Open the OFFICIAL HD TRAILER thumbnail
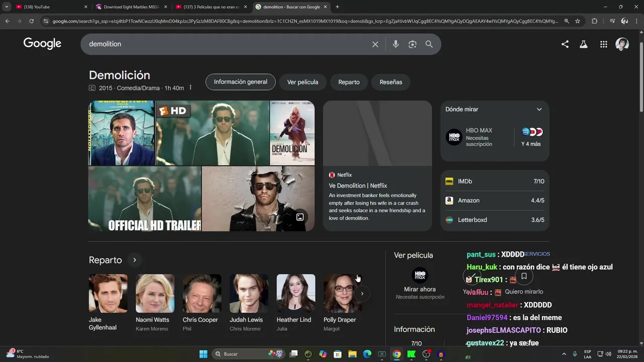Image resolution: width=644 pixels, height=362 pixels. pos(144,199)
